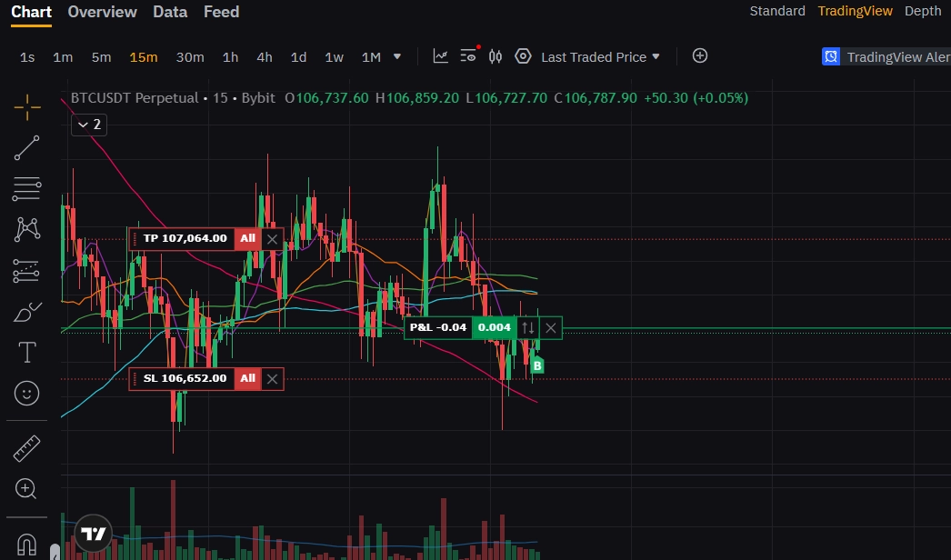Open TradingView Alert button
The height and width of the screenshot is (560, 951).
(886, 57)
